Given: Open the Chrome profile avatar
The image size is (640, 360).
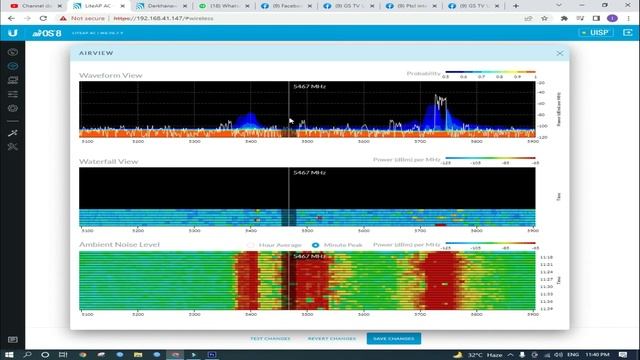Looking at the screenshot, I should (x=612, y=18).
